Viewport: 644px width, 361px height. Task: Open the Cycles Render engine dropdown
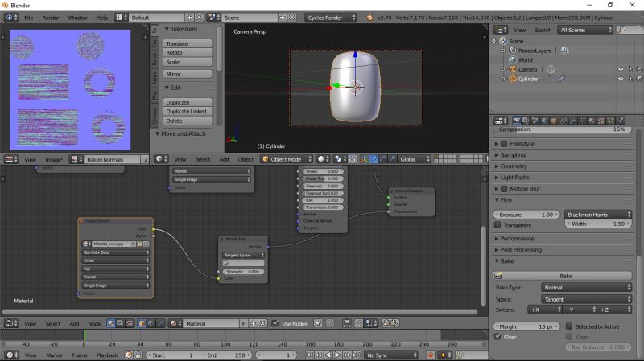click(331, 18)
